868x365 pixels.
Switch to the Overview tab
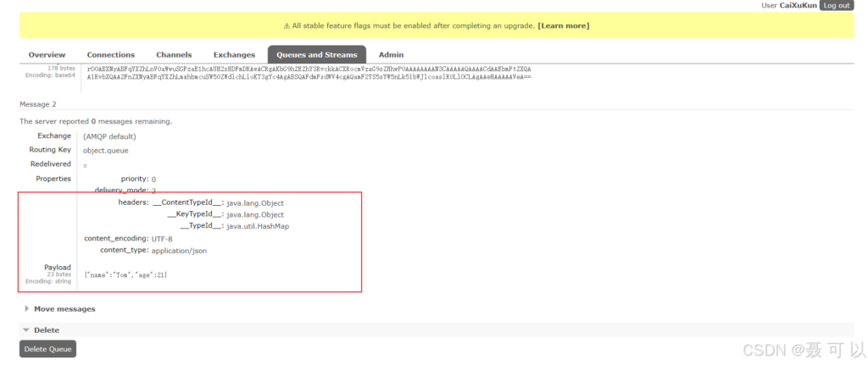47,55
